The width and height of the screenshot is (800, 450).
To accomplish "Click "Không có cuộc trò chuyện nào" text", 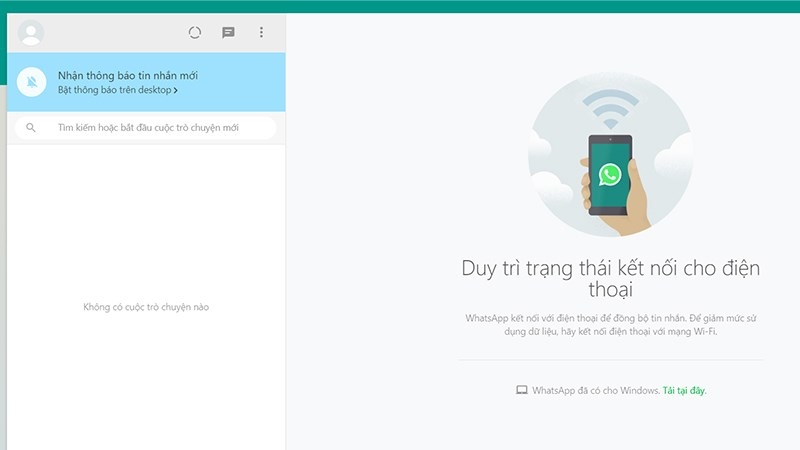I will (x=146, y=307).
